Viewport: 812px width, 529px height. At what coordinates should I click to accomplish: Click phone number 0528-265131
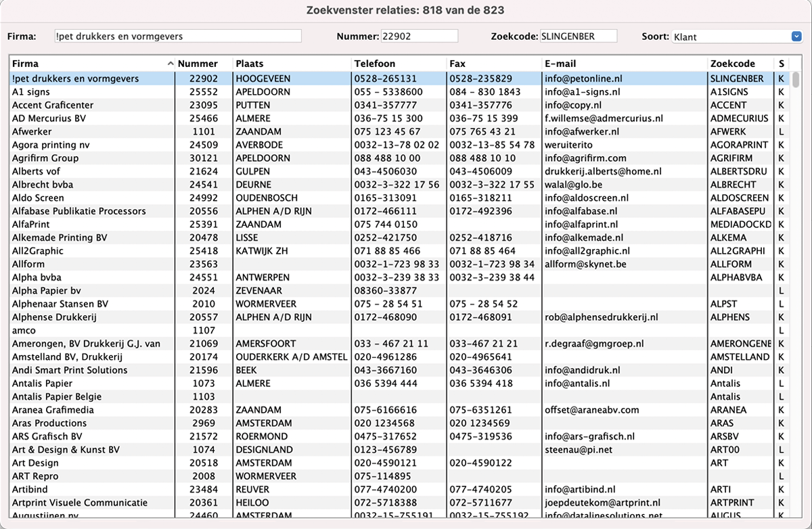coord(385,78)
